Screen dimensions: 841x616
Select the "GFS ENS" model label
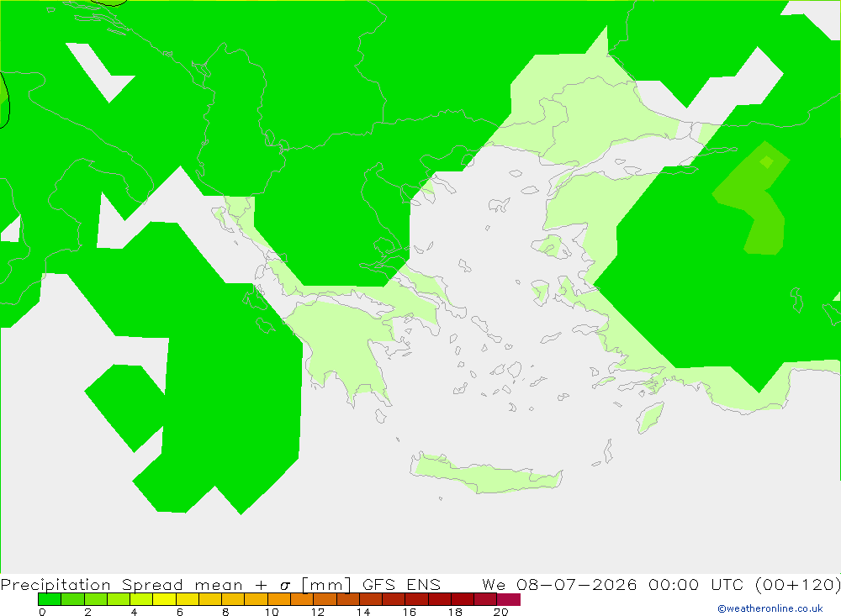[x=401, y=585]
